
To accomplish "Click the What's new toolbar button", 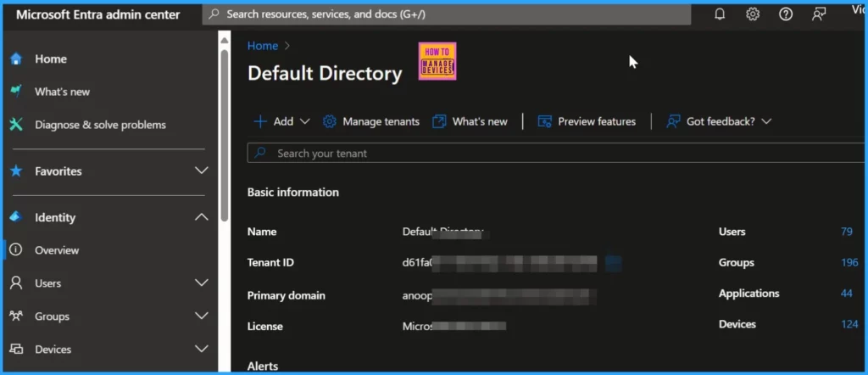I will [x=470, y=121].
